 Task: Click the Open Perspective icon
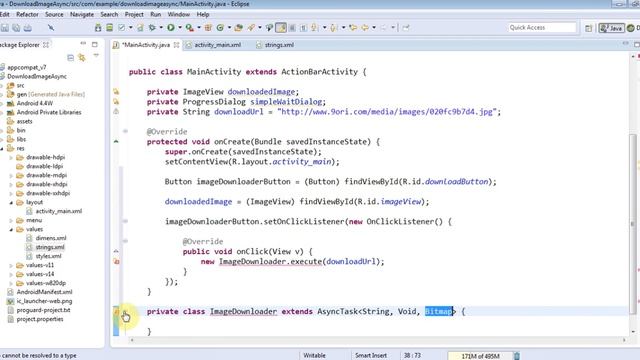(x=588, y=28)
